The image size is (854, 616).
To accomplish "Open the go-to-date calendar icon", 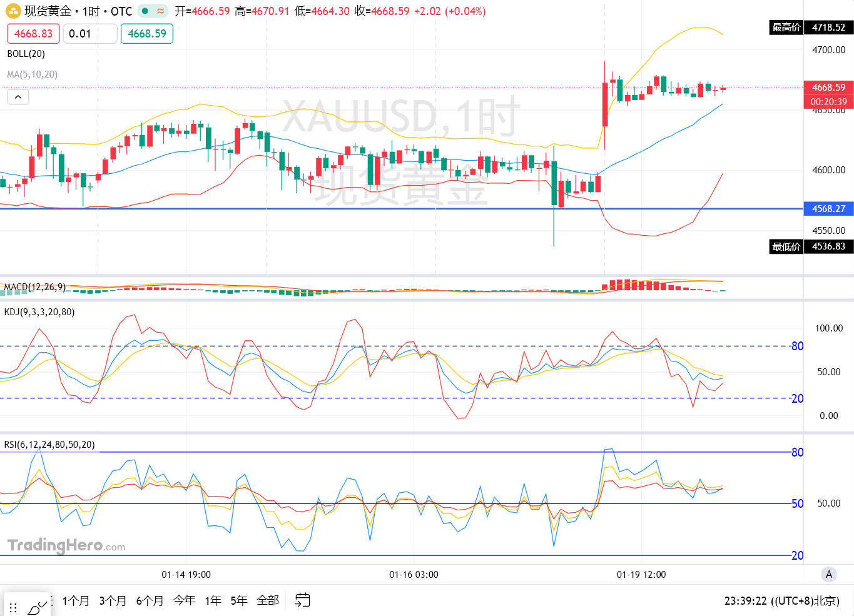I will point(303,600).
